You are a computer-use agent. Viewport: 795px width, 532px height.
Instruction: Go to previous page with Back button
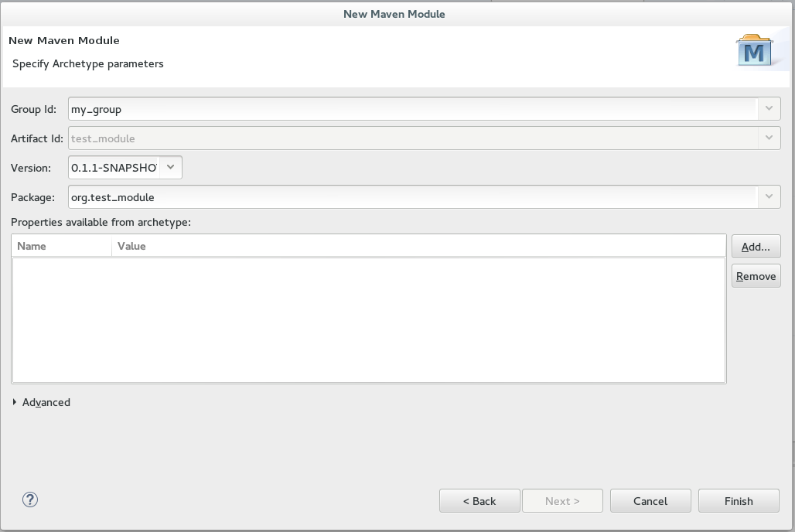479,501
